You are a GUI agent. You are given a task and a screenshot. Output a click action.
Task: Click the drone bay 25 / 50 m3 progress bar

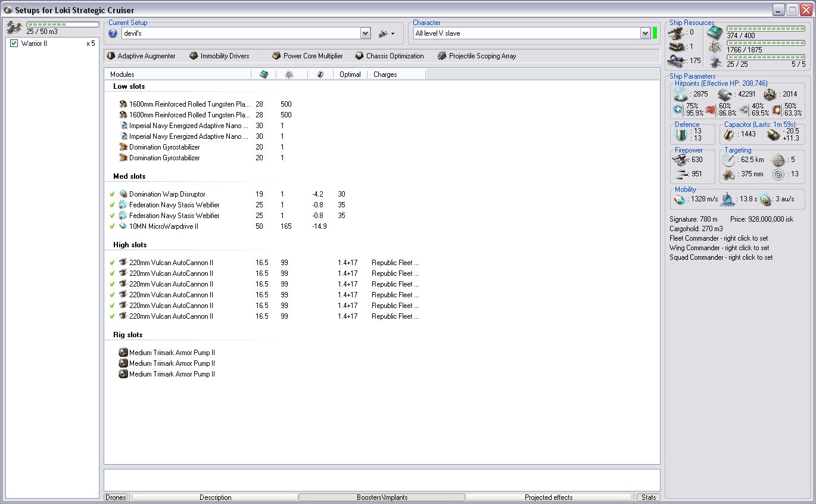(63, 24)
